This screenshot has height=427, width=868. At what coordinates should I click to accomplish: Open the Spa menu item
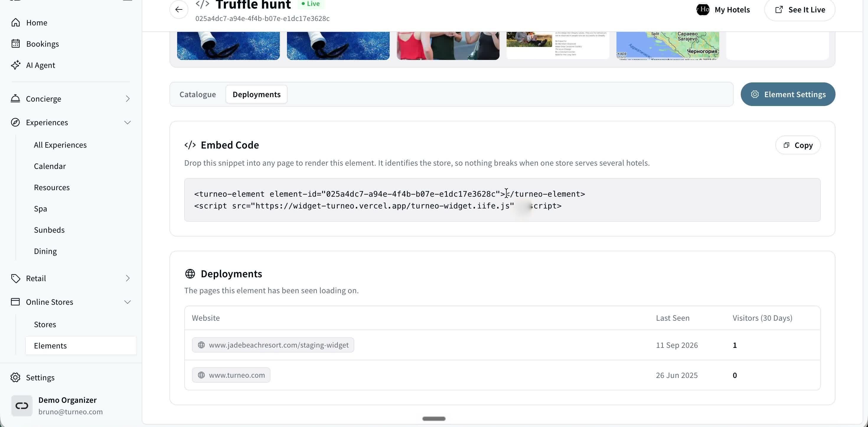(x=40, y=208)
